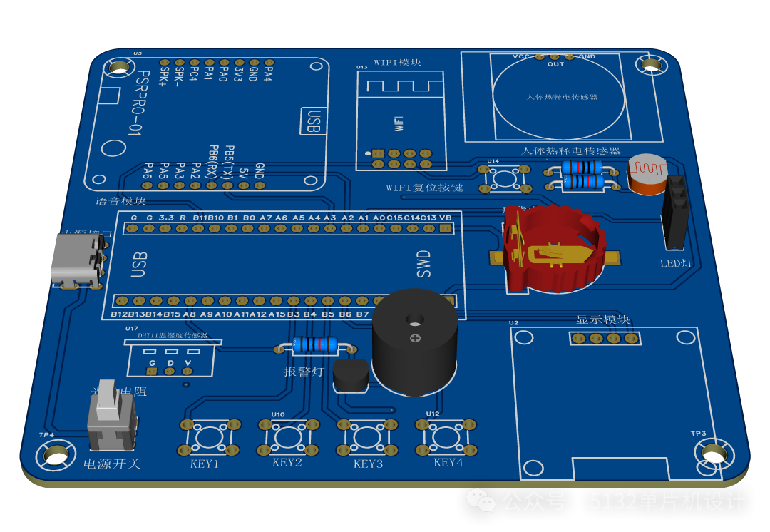Select the red coin battery holder
Screen dimensions: 770x532
554,250
